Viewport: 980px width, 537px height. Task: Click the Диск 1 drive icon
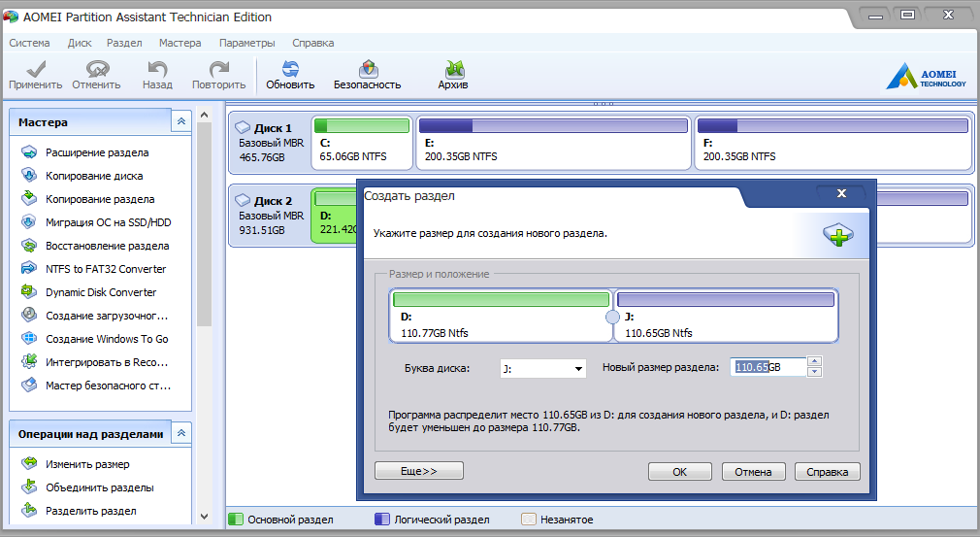click(x=243, y=127)
